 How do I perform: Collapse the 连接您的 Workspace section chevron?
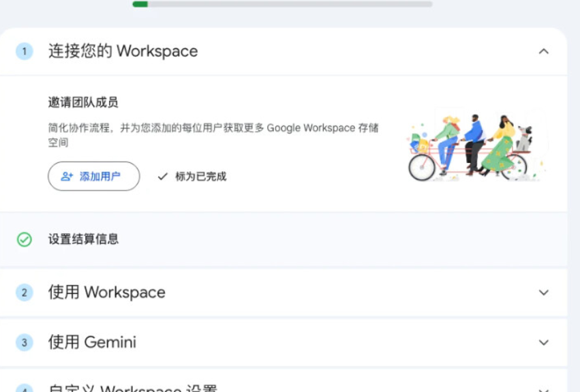[x=543, y=51]
